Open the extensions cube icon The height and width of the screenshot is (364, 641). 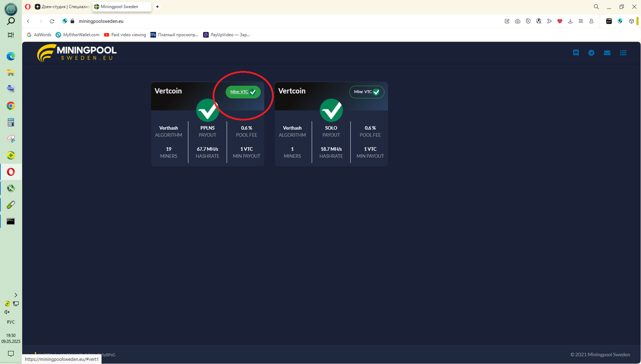point(631,21)
